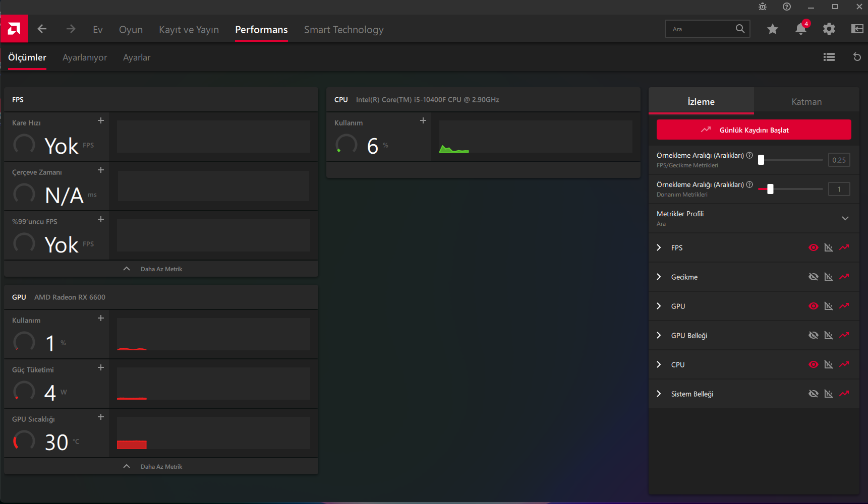Go back with the left arrow

tap(42, 29)
